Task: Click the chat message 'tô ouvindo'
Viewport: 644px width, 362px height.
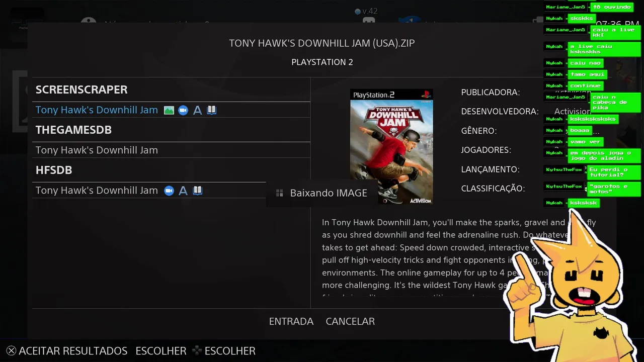Action: point(612,7)
